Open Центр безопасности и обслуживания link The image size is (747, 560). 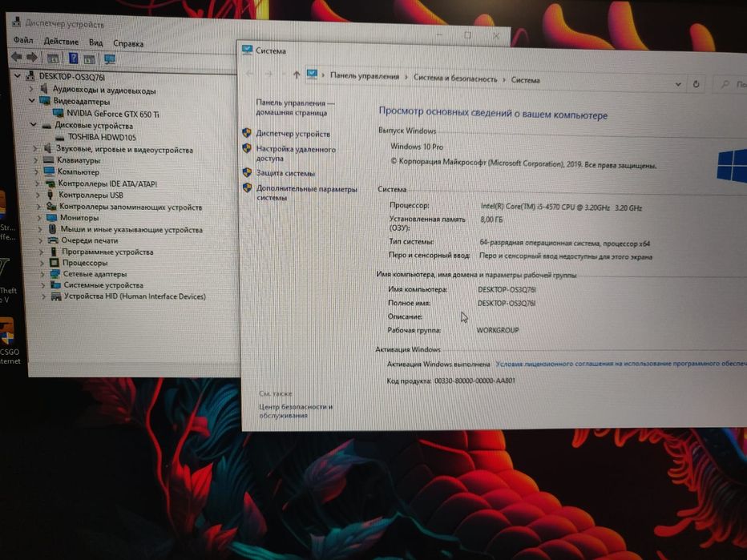click(296, 411)
